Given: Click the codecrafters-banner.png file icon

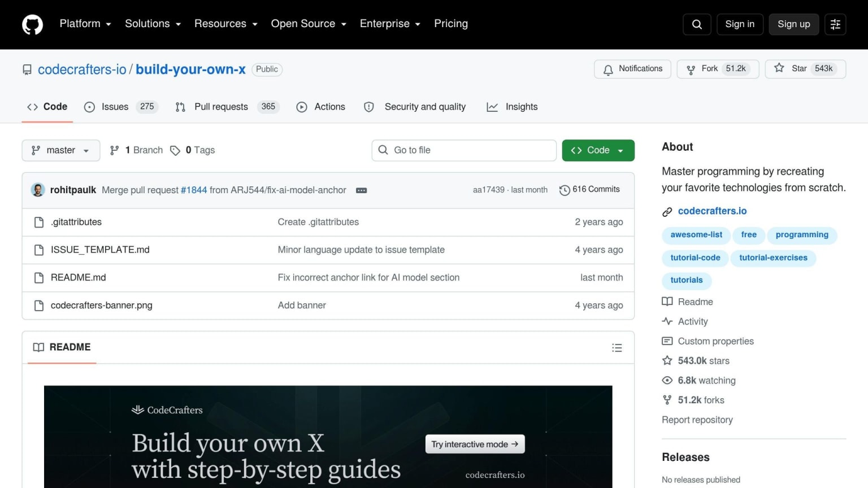Looking at the screenshot, I should [39, 306].
